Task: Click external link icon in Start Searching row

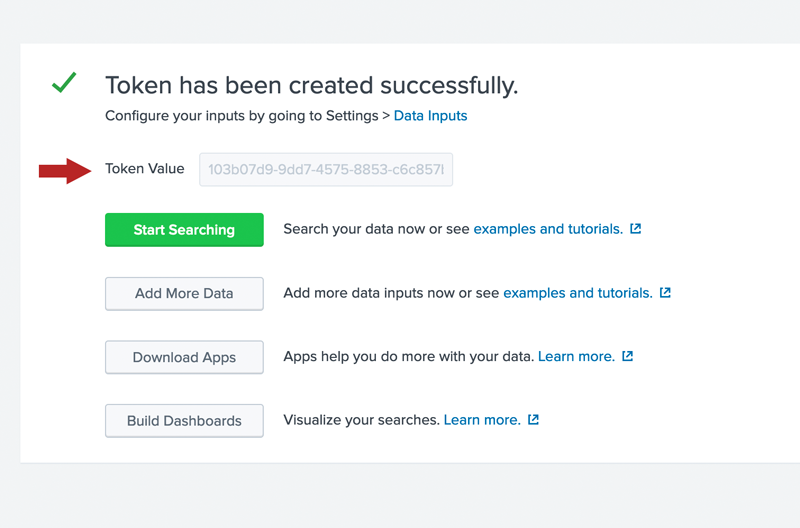Action: 636,229
